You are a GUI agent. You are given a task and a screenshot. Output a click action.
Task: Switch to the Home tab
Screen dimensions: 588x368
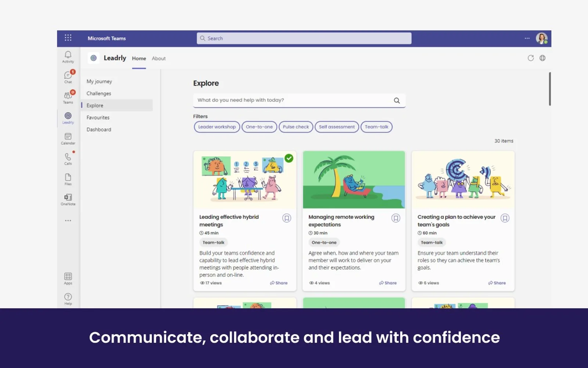pyautogui.click(x=139, y=59)
